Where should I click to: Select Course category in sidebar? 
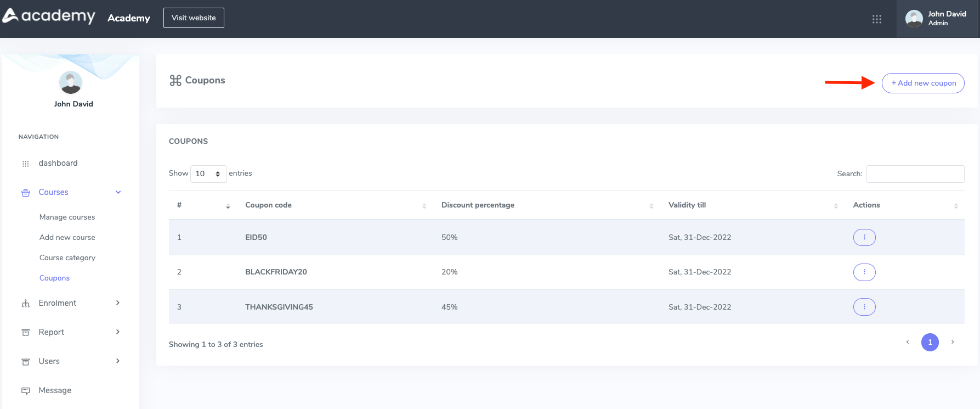coord(67,258)
